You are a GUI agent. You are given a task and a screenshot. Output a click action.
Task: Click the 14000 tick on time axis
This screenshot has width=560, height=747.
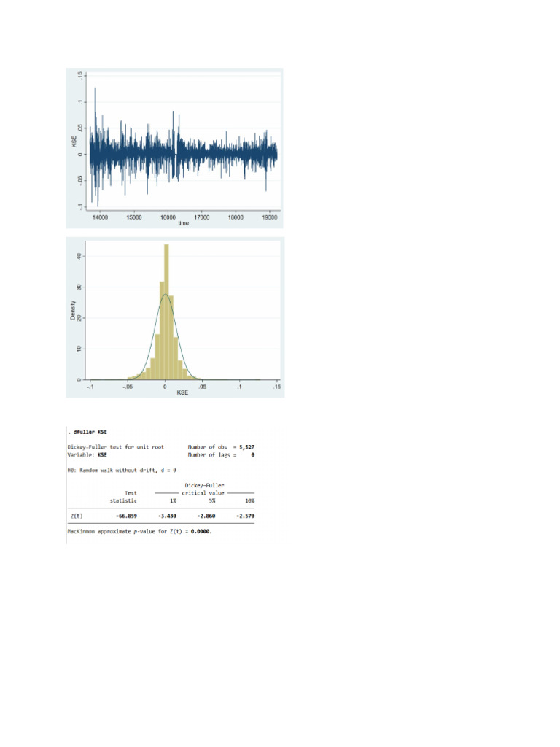click(100, 217)
